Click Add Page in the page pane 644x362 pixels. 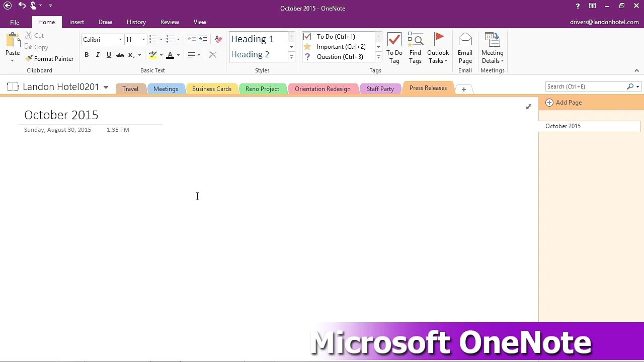564,103
